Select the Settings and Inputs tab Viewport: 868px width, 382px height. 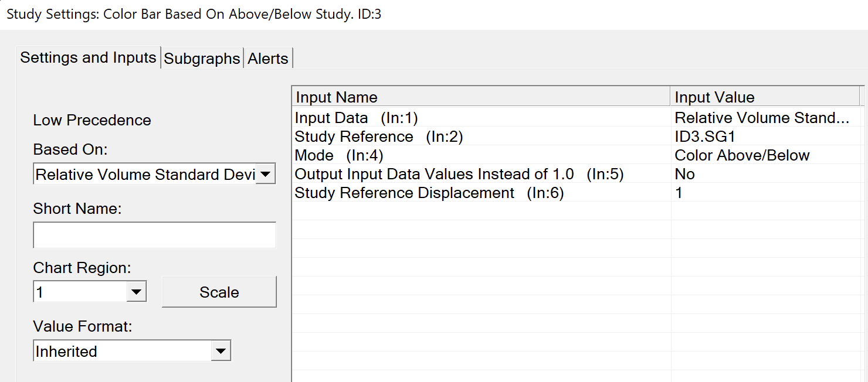click(x=88, y=57)
